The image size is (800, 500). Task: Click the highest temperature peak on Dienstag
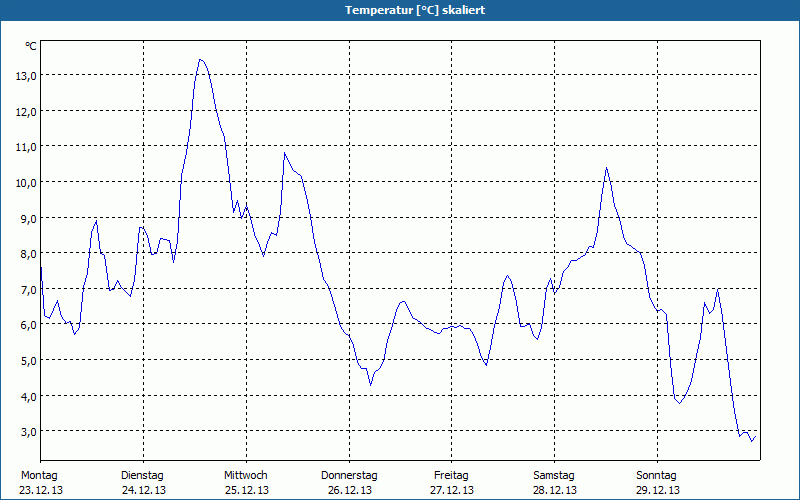[x=201, y=60]
